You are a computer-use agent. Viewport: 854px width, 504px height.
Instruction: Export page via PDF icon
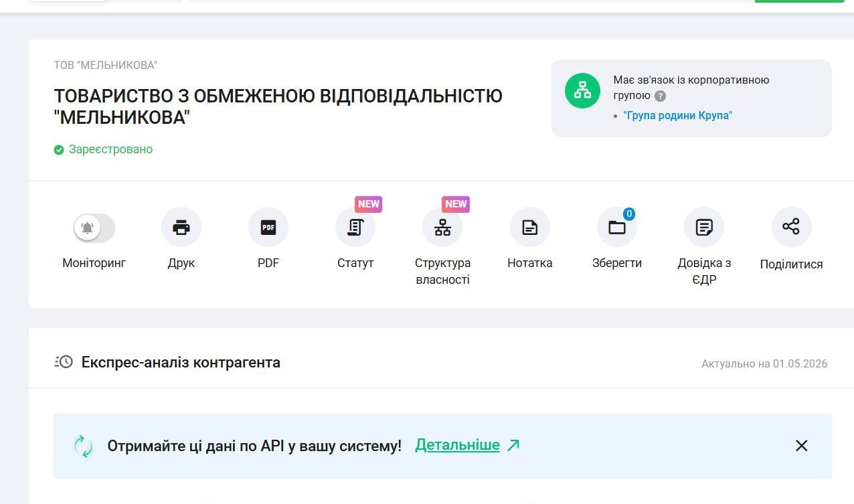pyautogui.click(x=268, y=228)
